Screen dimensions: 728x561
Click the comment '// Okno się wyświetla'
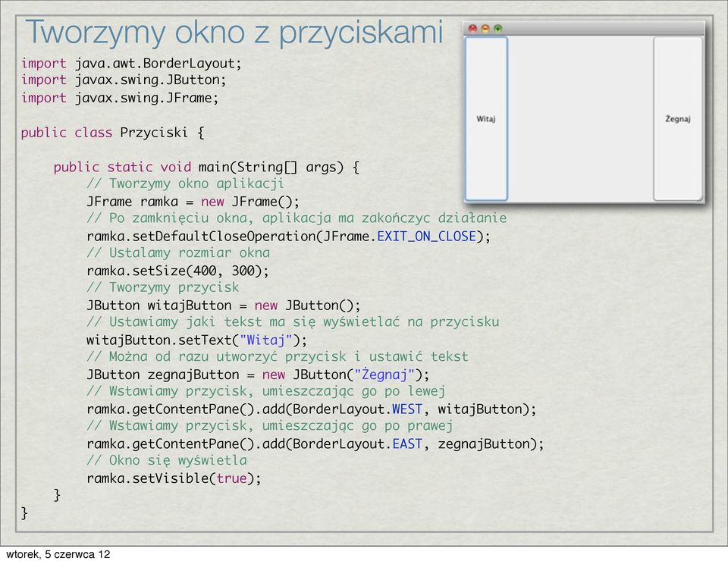coord(167,461)
